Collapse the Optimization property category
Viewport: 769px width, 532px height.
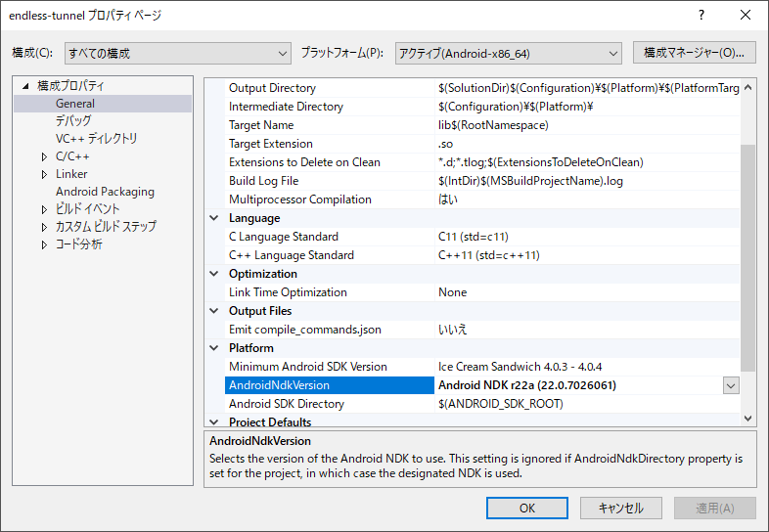click(214, 274)
